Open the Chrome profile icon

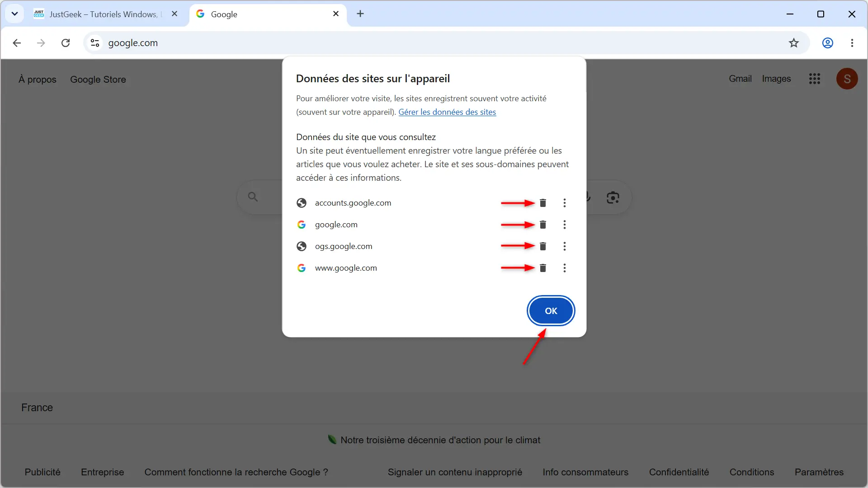(x=828, y=43)
